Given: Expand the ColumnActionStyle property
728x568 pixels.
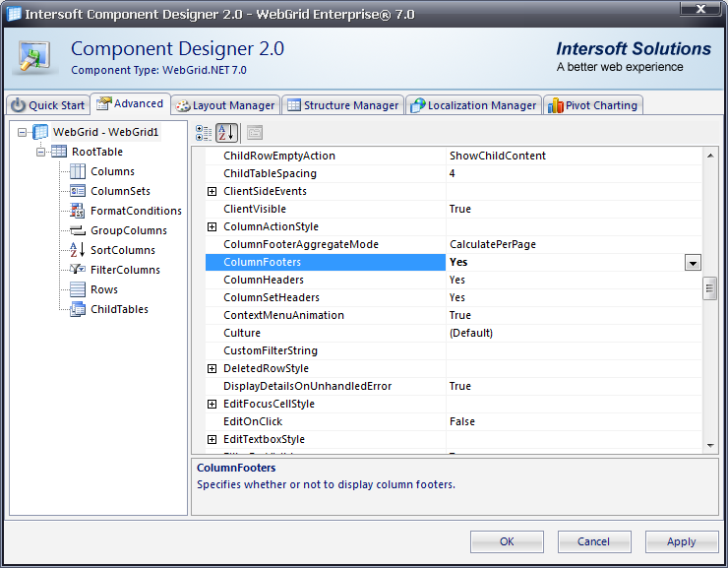Looking at the screenshot, I should 212,226.
